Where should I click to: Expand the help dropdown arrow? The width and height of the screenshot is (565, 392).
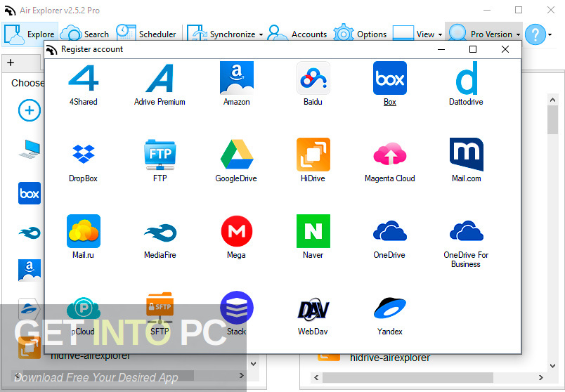pos(550,34)
